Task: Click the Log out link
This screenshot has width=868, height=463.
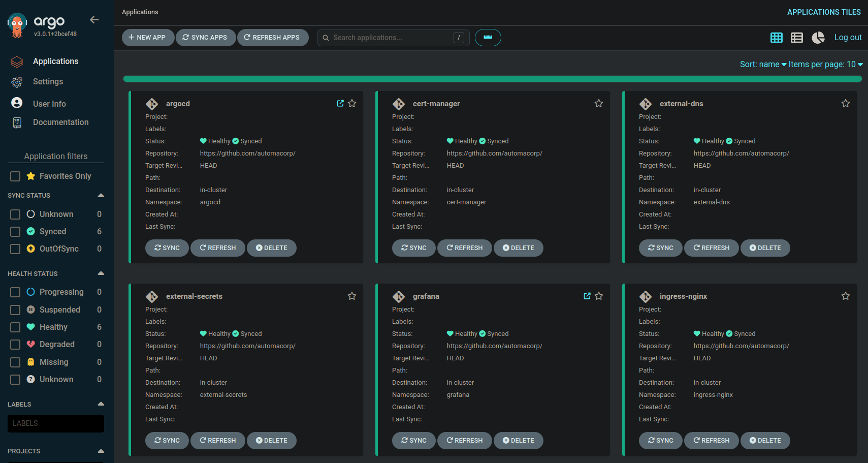Action: [x=848, y=38]
